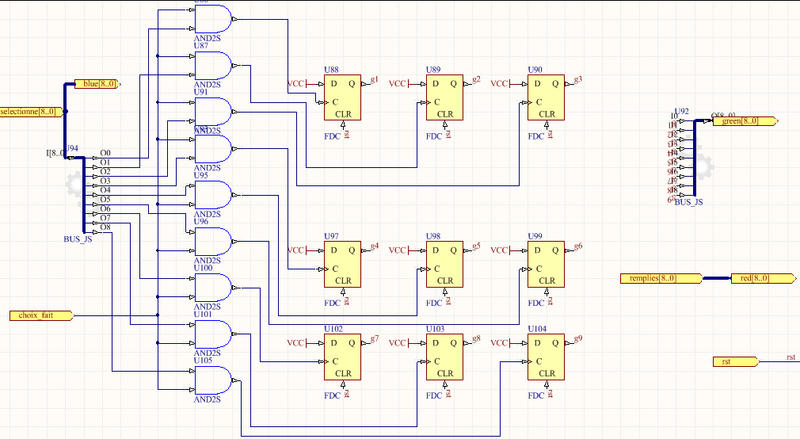This screenshot has width=800, height=439.
Task: Select the blue[8..0] output port
Action: click(97, 85)
